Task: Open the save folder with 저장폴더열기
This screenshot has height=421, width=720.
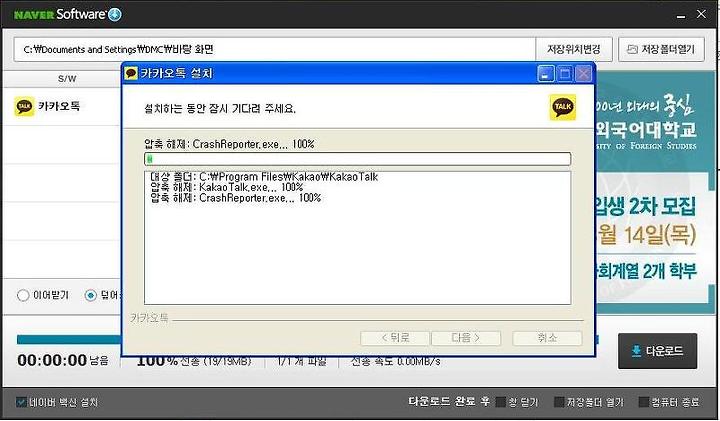Action: coord(661,49)
